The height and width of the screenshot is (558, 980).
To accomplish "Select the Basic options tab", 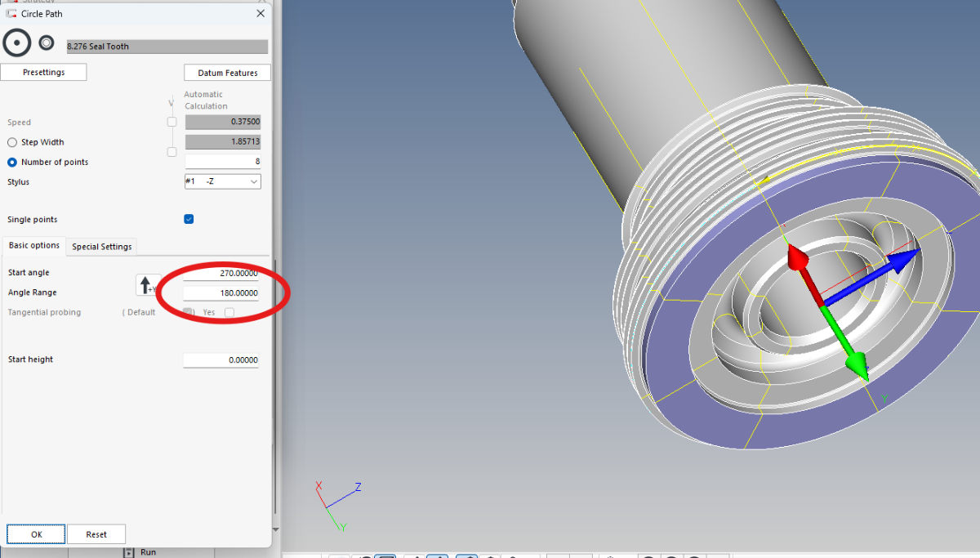I will point(34,245).
